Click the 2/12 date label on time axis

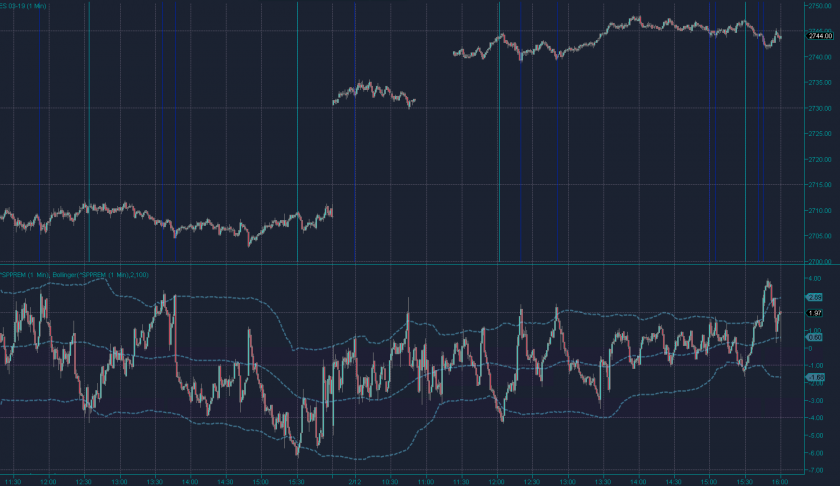(x=354, y=480)
